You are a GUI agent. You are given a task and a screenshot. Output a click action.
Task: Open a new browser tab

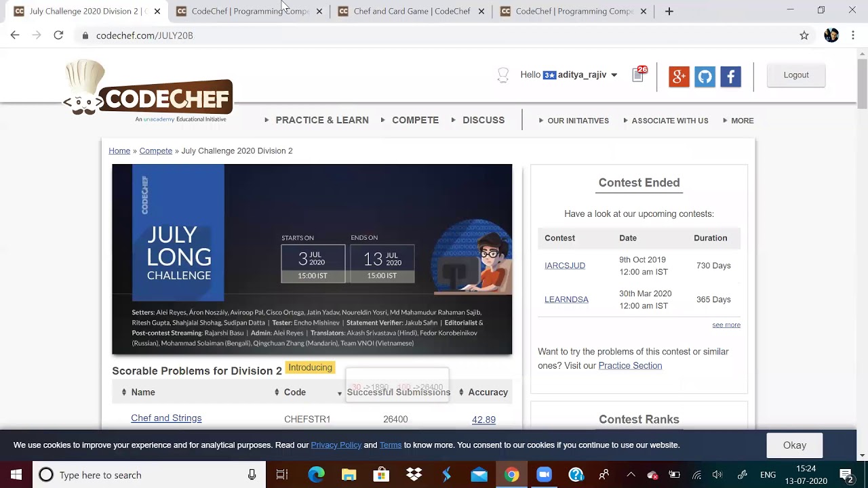669,11
